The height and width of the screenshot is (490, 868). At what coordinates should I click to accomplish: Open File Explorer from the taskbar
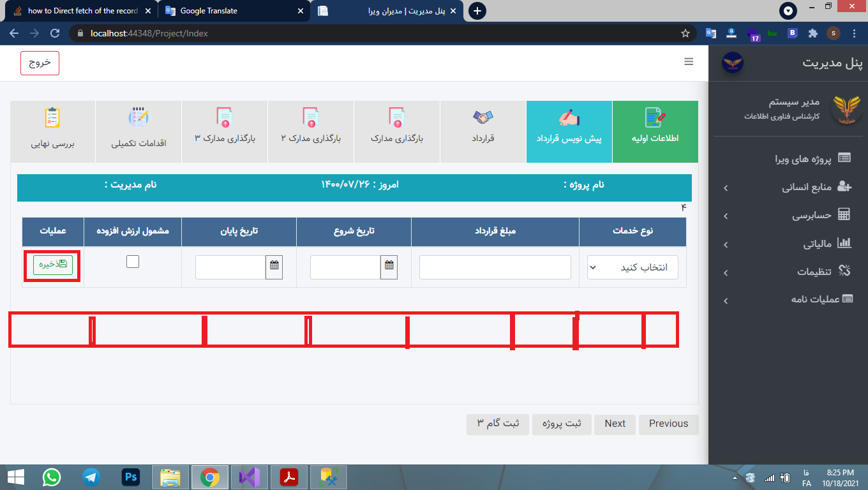(170, 477)
